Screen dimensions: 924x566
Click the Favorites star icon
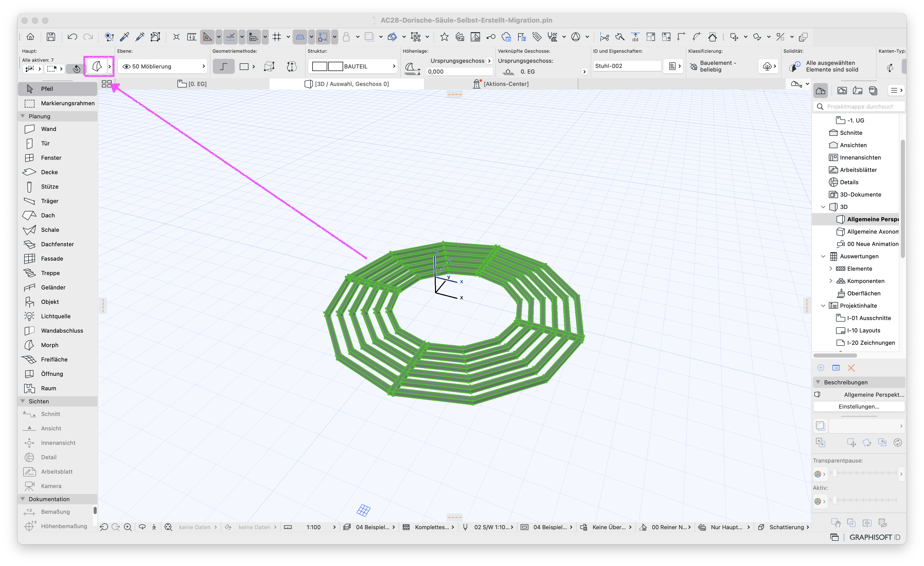click(444, 37)
